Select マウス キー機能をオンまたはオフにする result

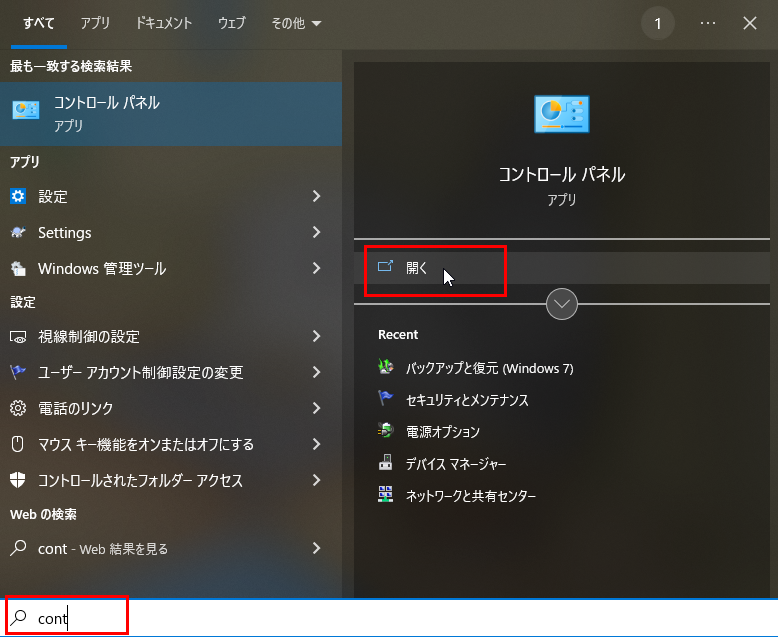[171, 444]
